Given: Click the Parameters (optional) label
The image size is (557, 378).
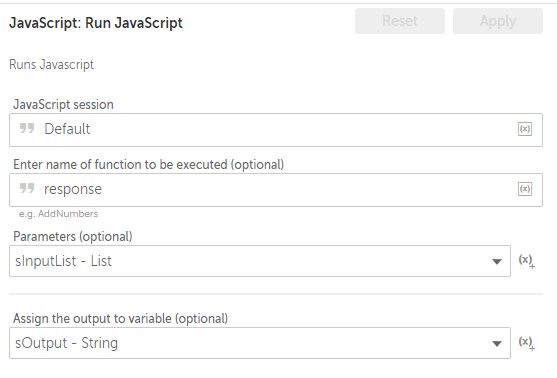Looking at the screenshot, I should pyautogui.click(x=73, y=237).
